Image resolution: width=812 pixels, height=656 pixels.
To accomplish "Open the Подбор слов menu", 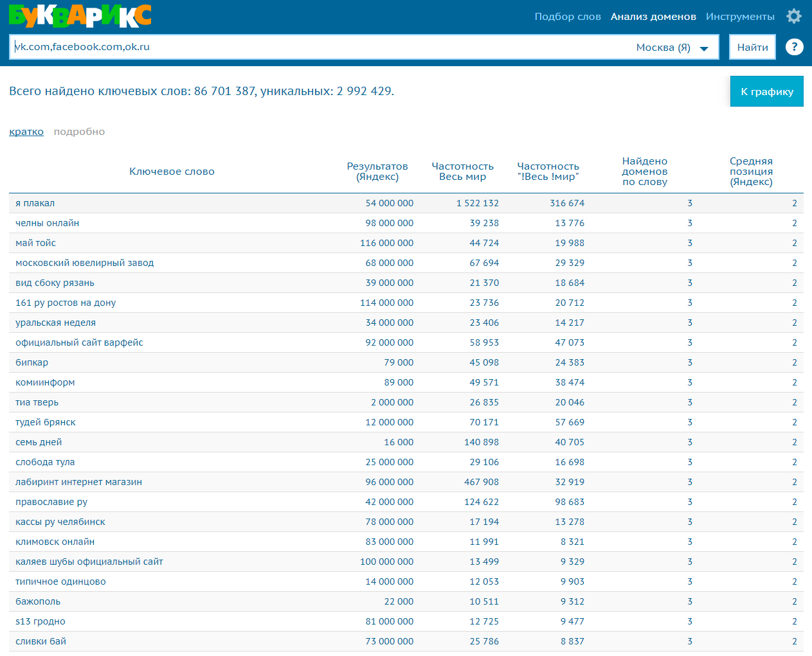I will pos(567,17).
